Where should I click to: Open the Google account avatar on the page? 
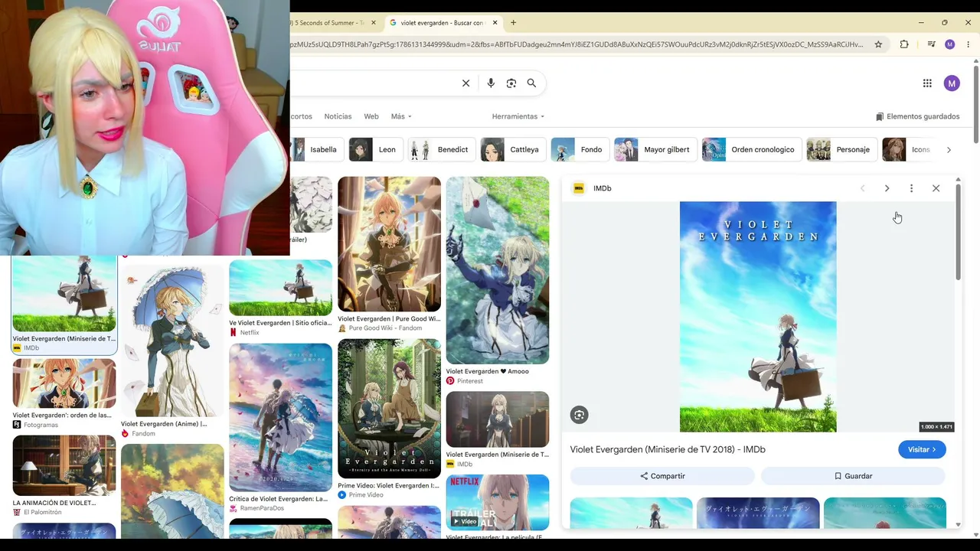click(x=952, y=83)
